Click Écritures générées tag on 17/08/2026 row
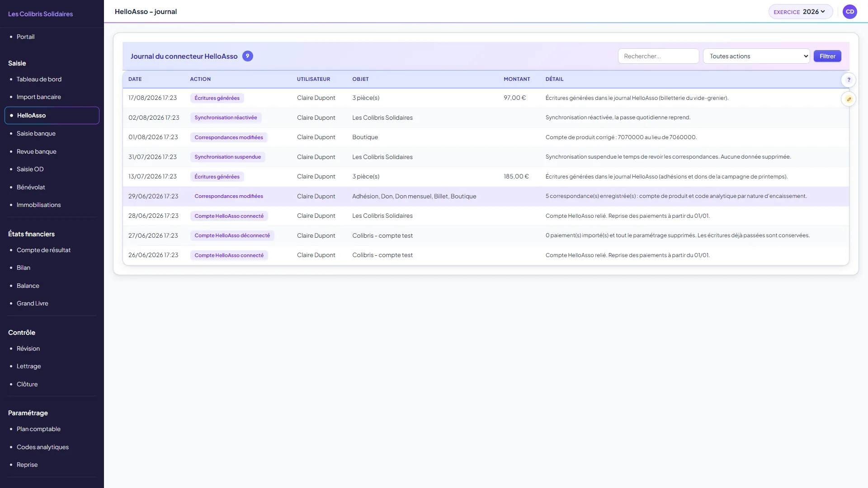This screenshot has height=488, width=868. [x=217, y=98]
